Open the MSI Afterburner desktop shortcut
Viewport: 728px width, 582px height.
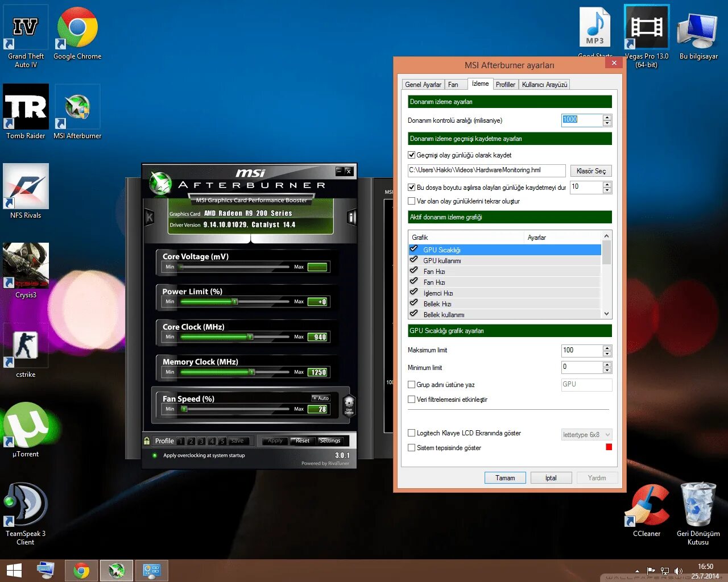77,113
